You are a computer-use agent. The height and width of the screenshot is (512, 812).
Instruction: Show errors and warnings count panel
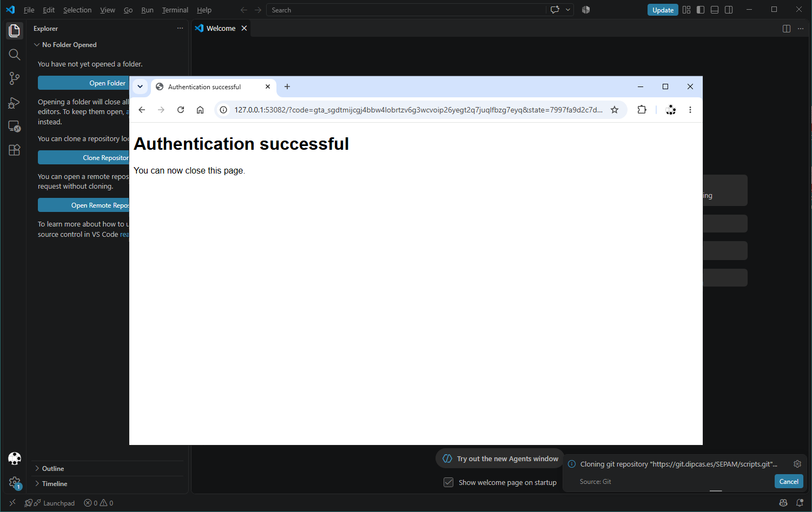98,503
